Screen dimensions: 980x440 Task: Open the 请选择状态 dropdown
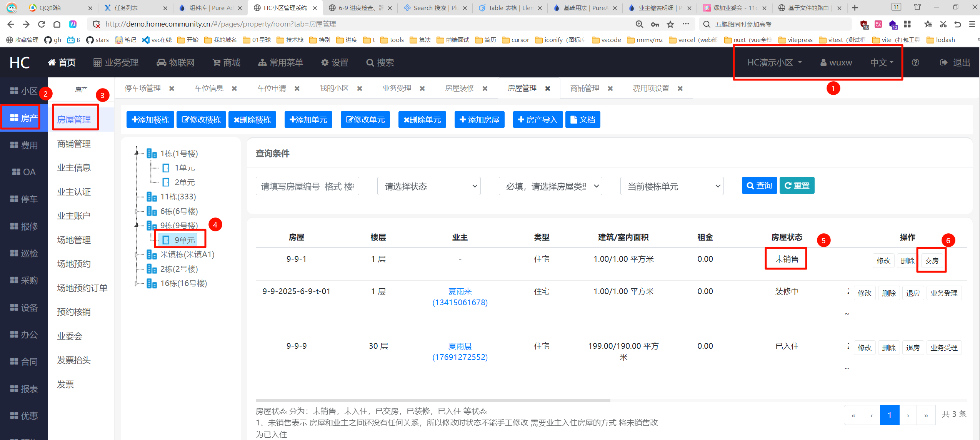429,186
